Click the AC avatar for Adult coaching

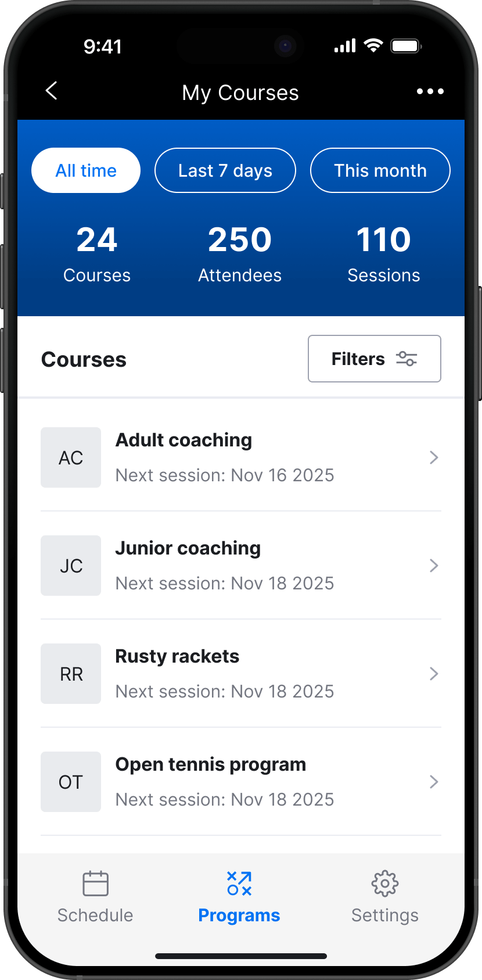70,457
